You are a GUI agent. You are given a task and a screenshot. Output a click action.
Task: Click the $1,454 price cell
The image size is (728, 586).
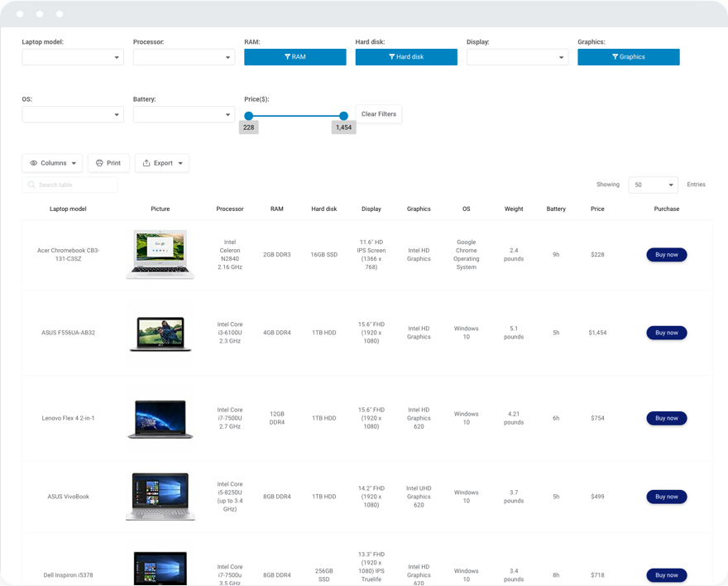pos(597,333)
